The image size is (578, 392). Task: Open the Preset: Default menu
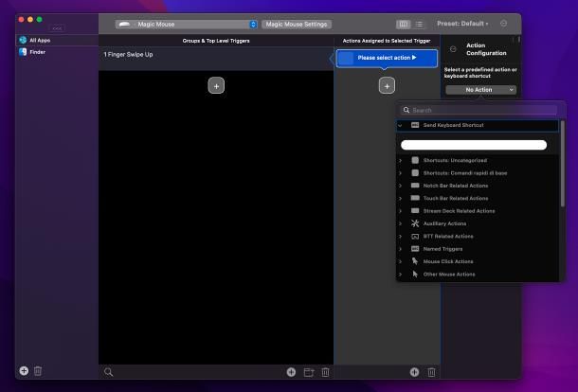[x=462, y=24]
